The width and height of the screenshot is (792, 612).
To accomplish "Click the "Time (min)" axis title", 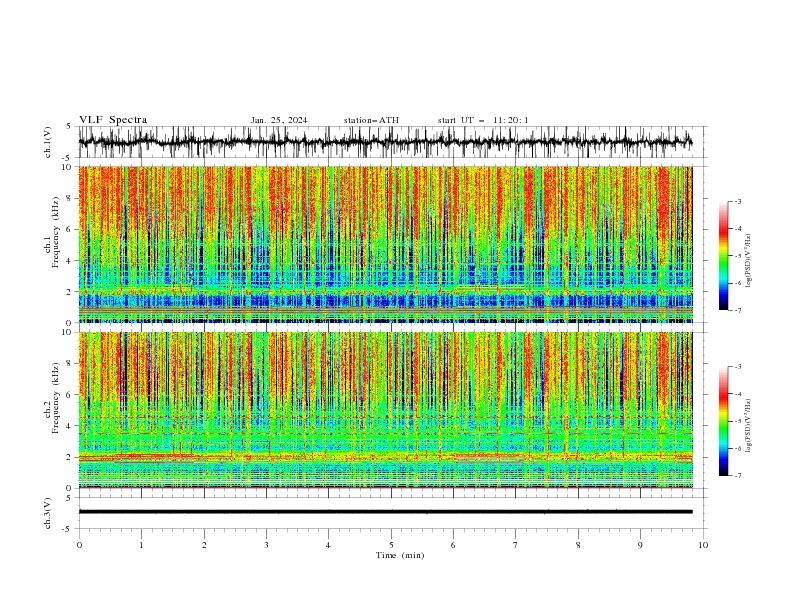I will pyautogui.click(x=400, y=555).
